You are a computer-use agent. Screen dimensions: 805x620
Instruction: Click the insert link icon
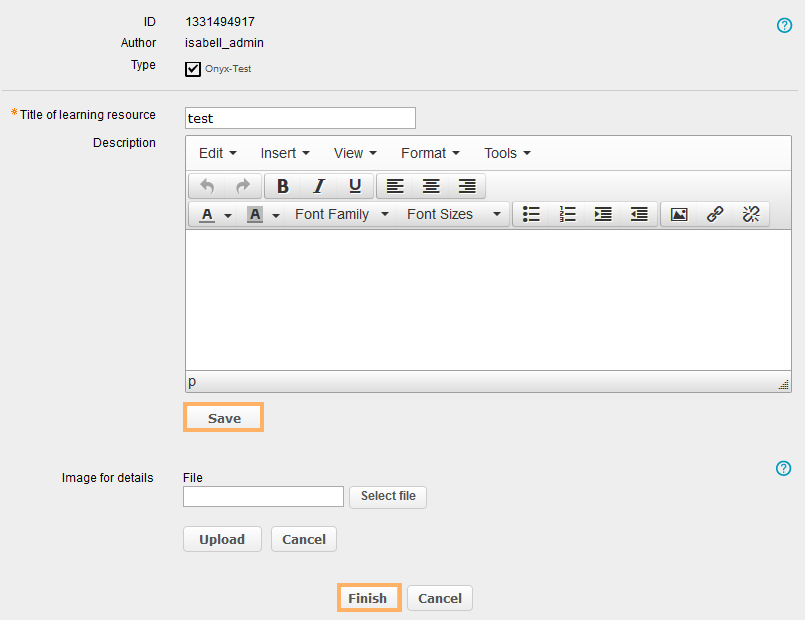click(x=715, y=214)
